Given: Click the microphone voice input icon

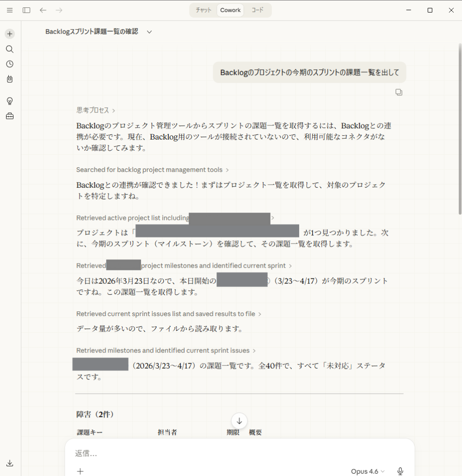Looking at the screenshot, I should 400,471.
